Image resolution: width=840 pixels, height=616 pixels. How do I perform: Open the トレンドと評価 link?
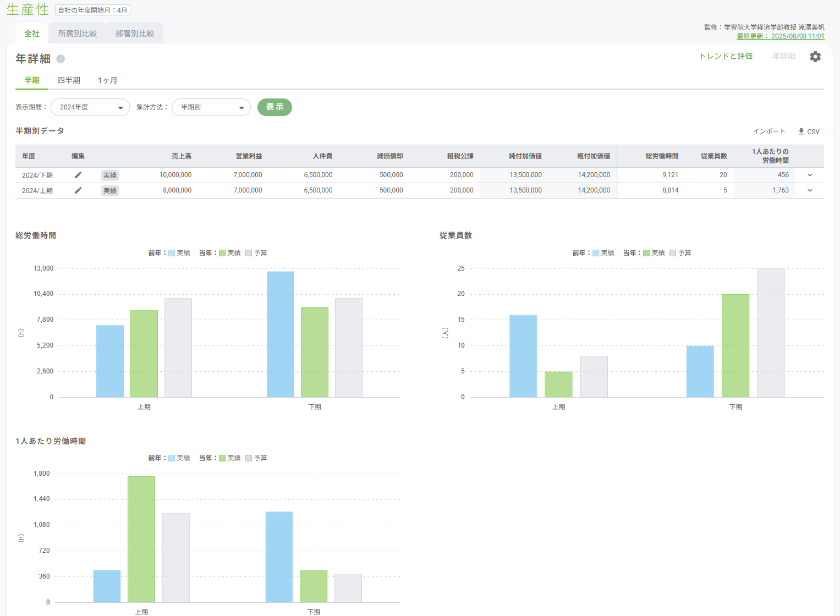pyautogui.click(x=726, y=56)
